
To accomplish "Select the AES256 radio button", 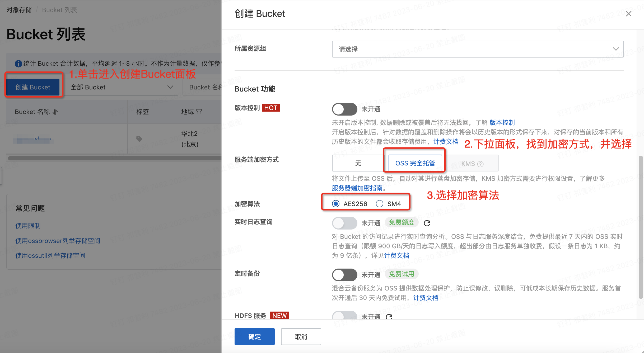I will tap(336, 204).
